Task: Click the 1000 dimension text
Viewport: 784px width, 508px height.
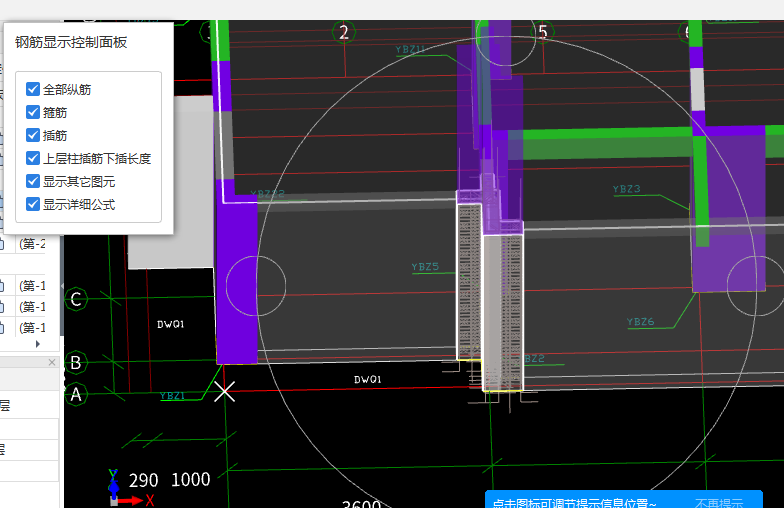Action: [x=190, y=480]
